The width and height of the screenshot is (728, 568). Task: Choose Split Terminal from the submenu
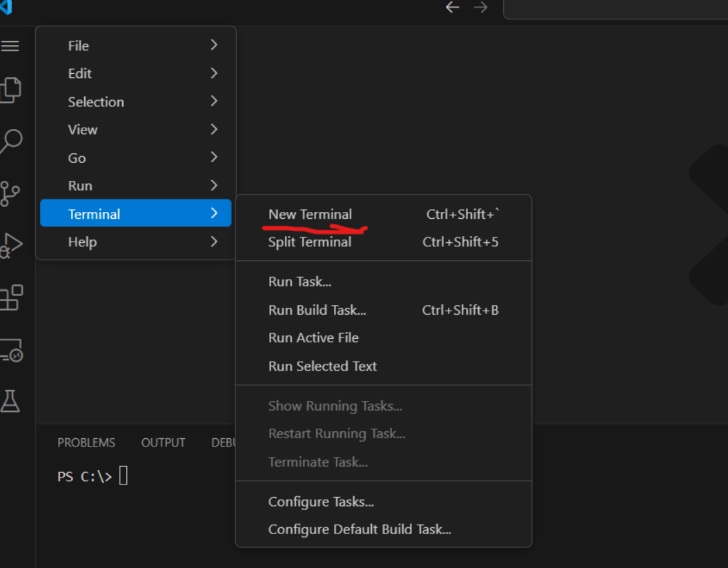384,242
